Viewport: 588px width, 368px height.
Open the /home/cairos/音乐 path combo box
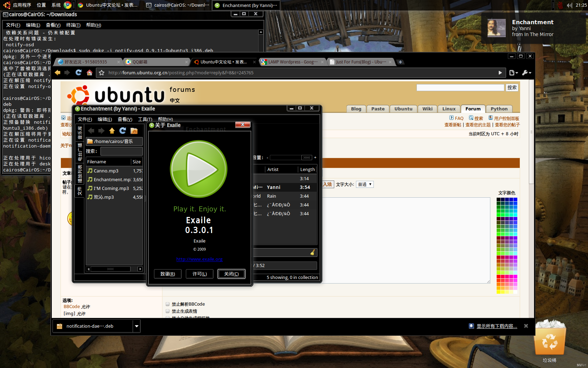pos(114,141)
